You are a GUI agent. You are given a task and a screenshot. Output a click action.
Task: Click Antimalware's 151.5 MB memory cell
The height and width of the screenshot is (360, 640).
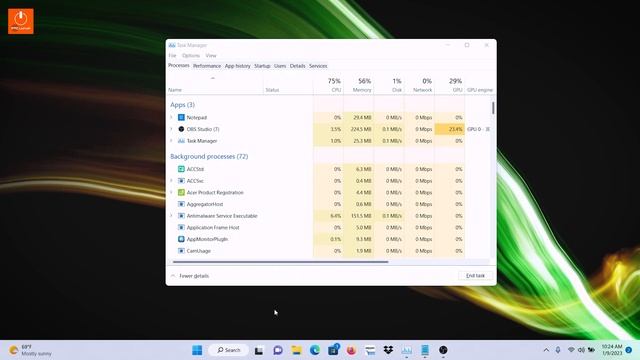(358, 216)
